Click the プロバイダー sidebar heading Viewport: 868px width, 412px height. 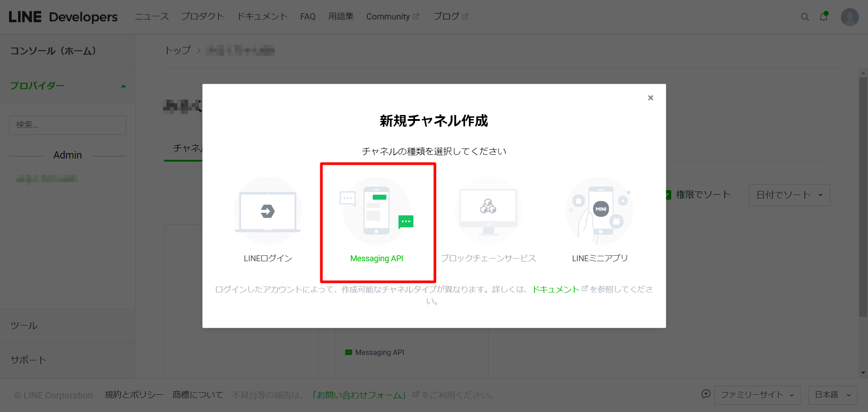(38, 86)
